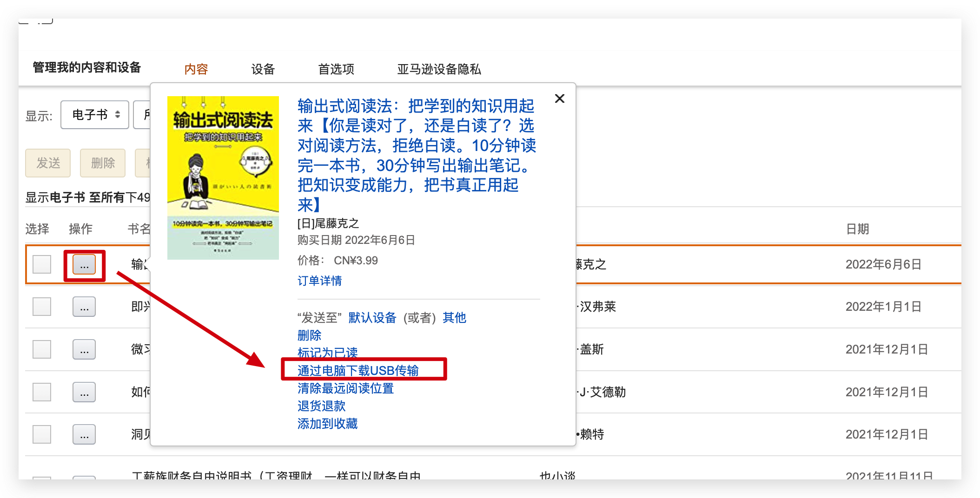Choose 其他 device link
The image size is (980, 498).
pyautogui.click(x=455, y=318)
